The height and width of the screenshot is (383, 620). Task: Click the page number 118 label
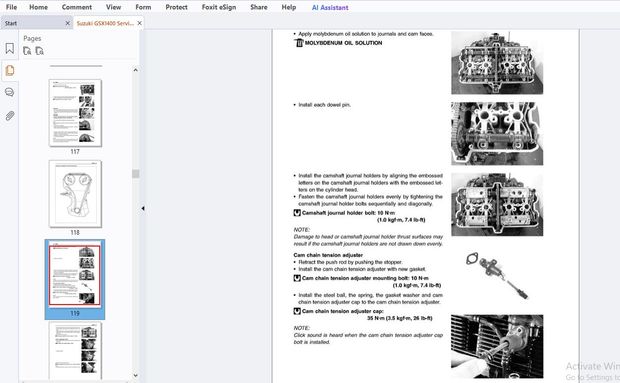(75, 232)
